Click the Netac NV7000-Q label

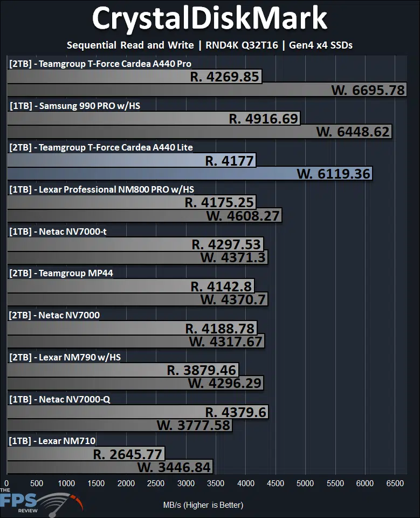(59, 399)
